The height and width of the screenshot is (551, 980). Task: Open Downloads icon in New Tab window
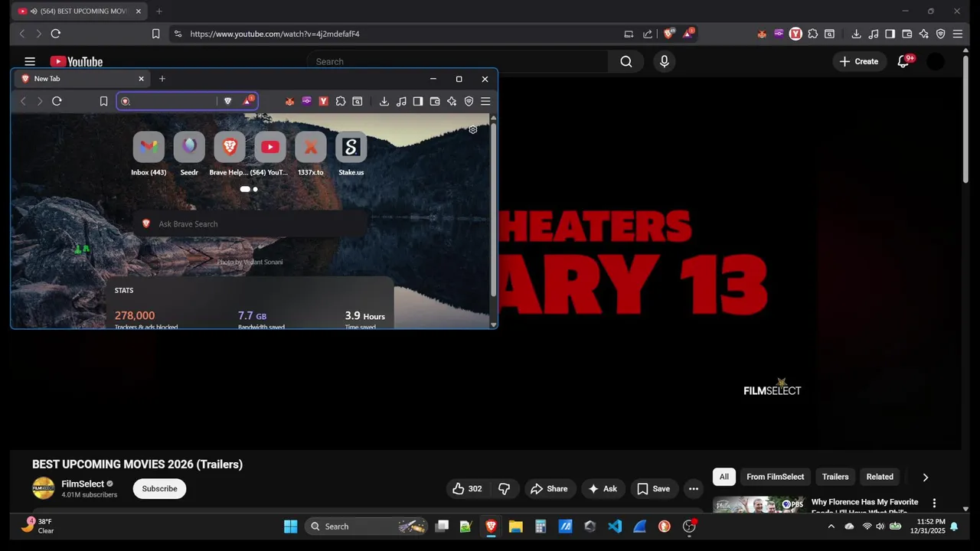pos(384,101)
